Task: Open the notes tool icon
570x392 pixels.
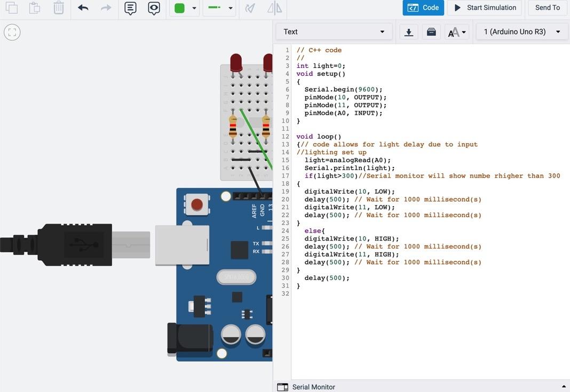Action: coord(130,8)
